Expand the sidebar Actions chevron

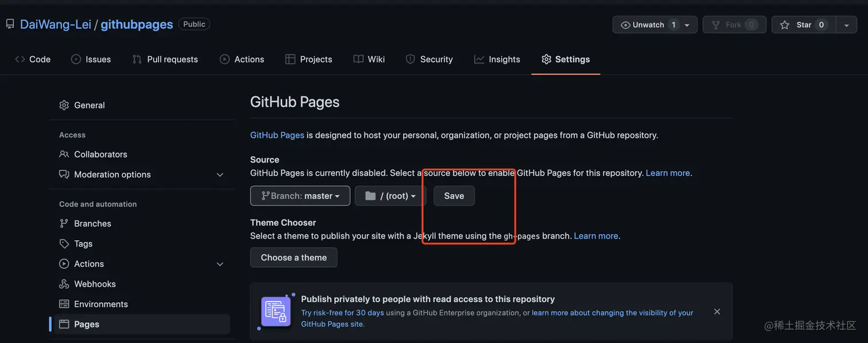220,264
